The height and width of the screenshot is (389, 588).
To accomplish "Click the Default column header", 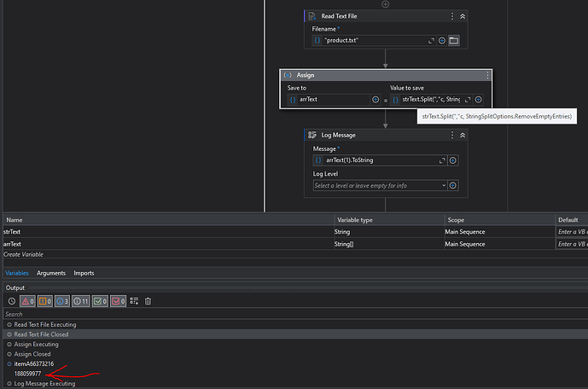I will coord(572,220).
